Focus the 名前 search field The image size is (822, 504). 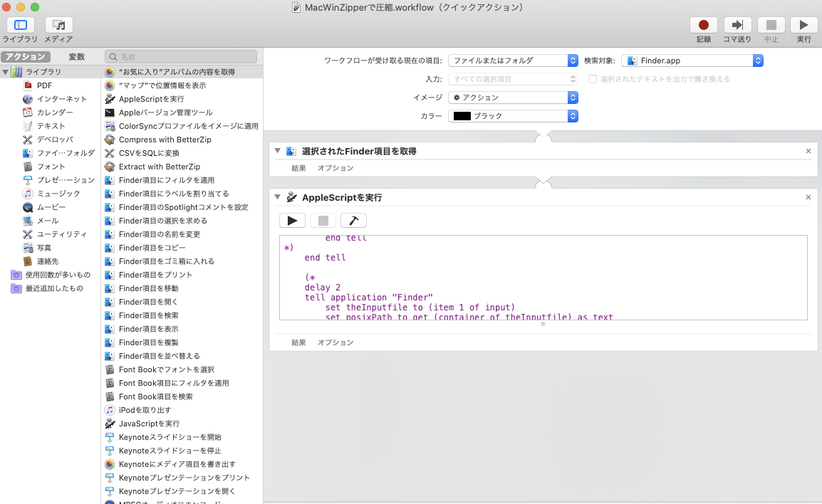[x=181, y=56]
